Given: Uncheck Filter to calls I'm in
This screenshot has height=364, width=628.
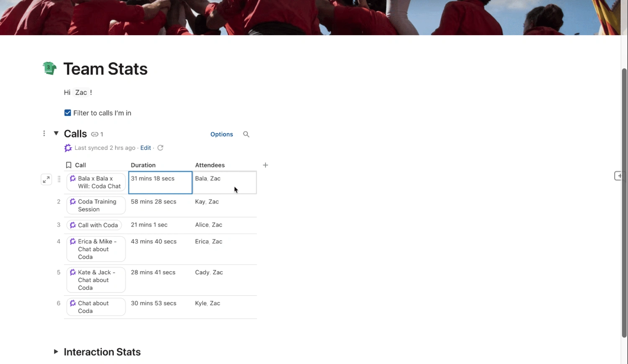Looking at the screenshot, I should (68, 113).
